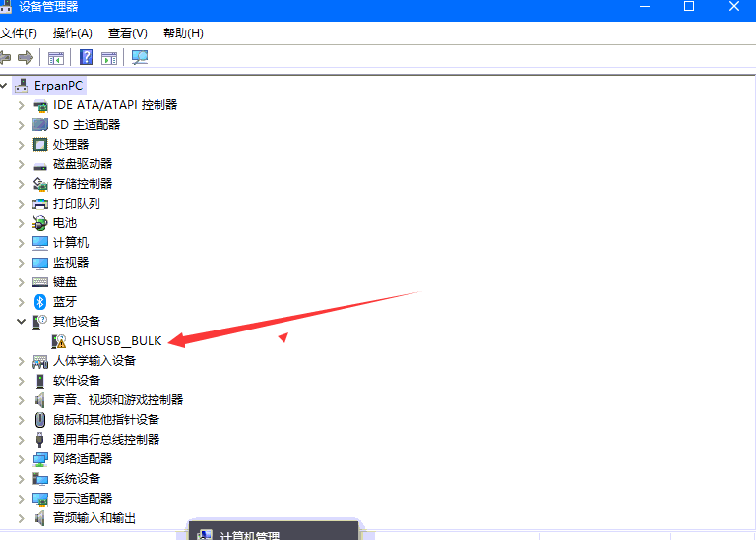The image size is (756, 540).
Task: Select the 电池 label
Action: point(65,223)
